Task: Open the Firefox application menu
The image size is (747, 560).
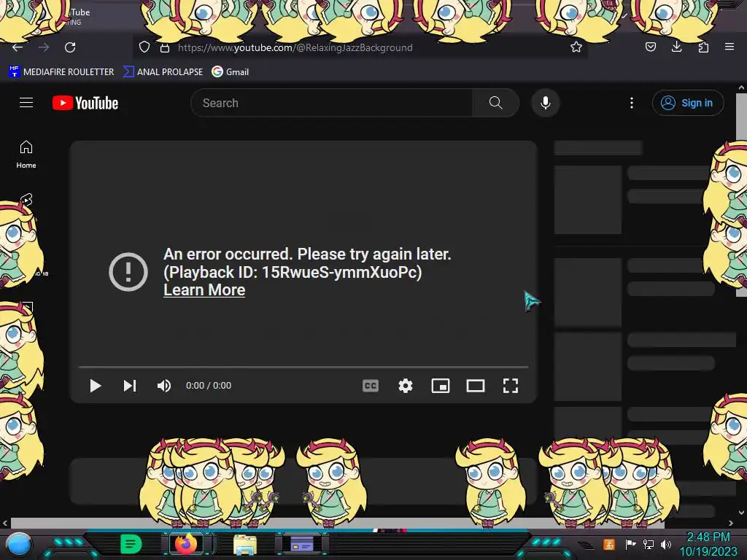Action: pos(729,47)
